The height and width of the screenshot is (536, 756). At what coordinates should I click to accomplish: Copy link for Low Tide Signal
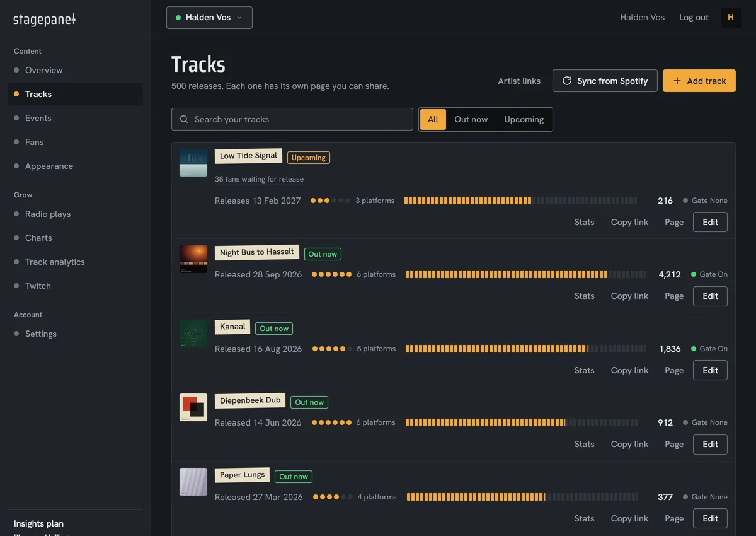[x=629, y=222]
